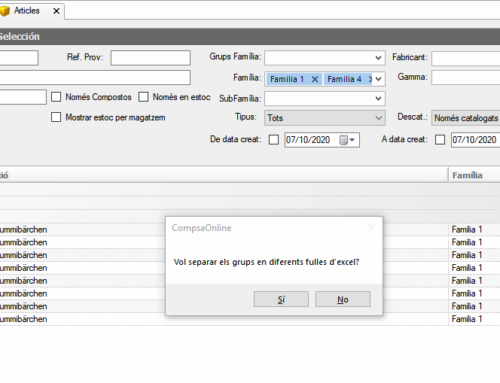The image size is (500, 383).
Task: Click the Familia 1 tag label
Action: 287,79
